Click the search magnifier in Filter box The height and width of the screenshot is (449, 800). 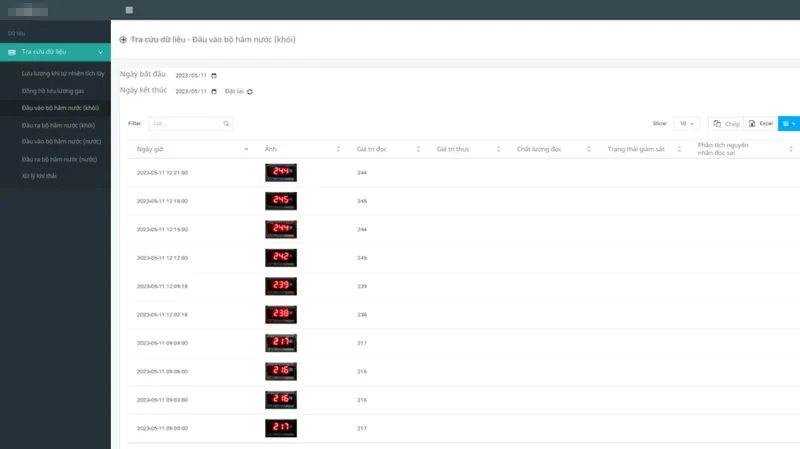(x=226, y=123)
